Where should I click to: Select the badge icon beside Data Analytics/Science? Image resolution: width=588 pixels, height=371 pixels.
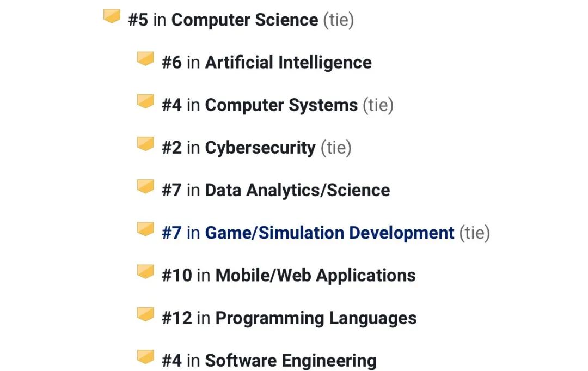[145, 186]
